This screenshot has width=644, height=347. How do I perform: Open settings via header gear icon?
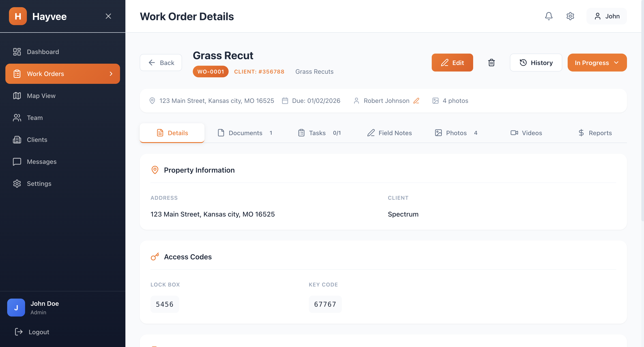coord(570,16)
